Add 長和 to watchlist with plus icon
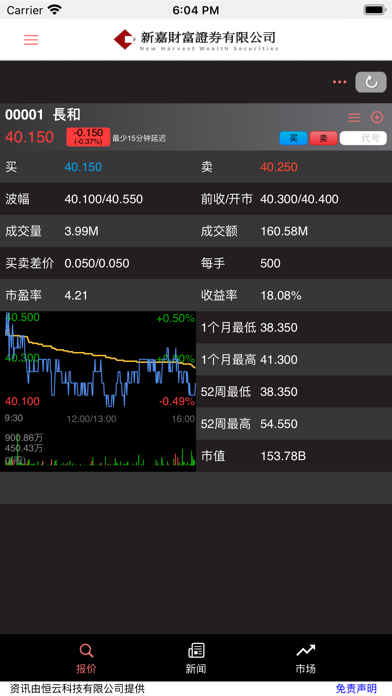 coord(377,118)
